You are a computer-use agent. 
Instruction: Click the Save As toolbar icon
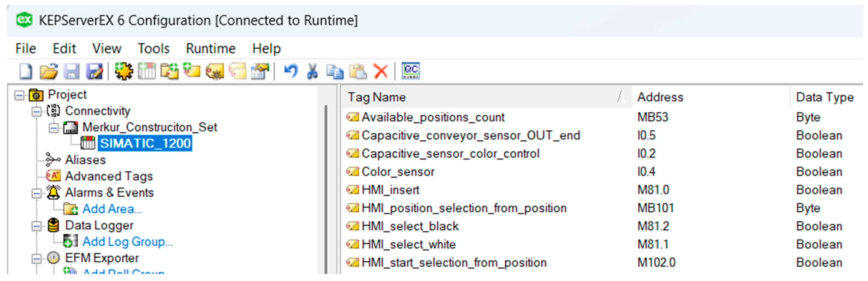click(95, 71)
